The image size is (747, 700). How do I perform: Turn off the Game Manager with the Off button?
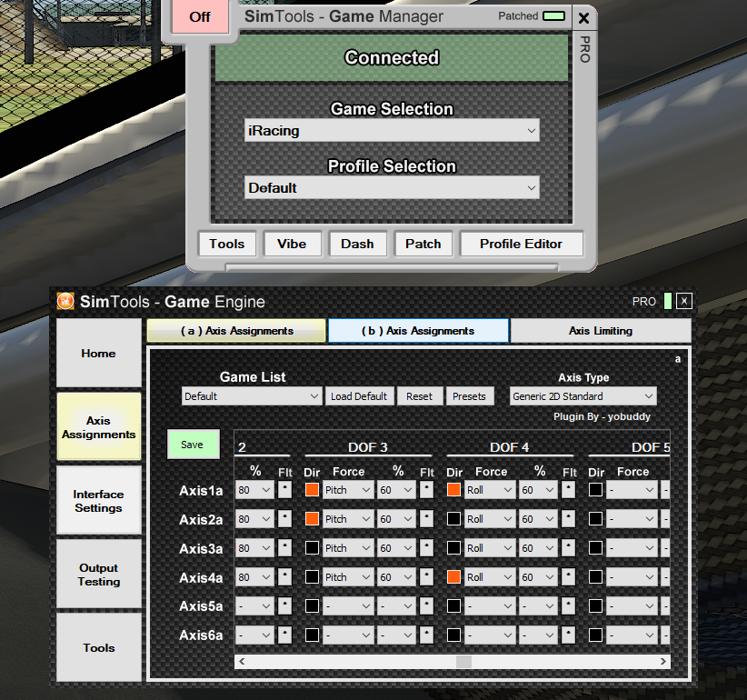[200, 17]
